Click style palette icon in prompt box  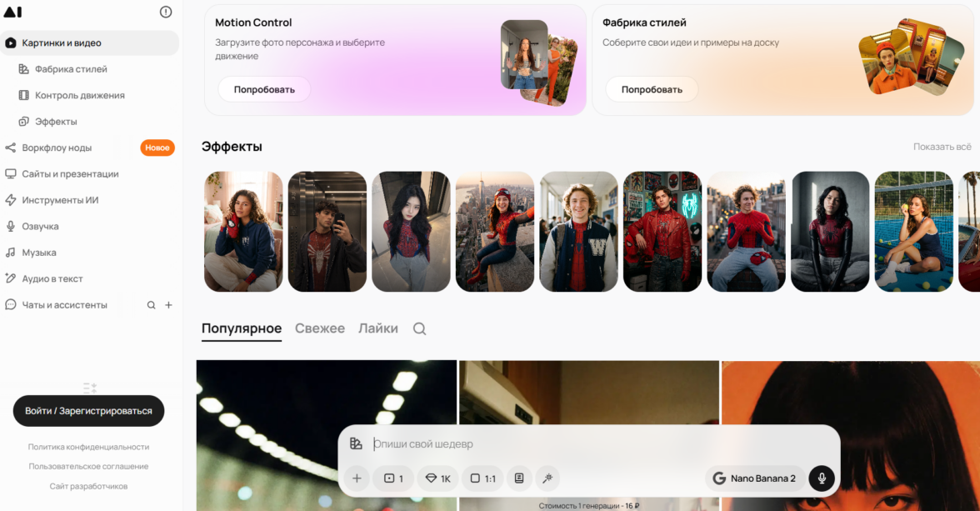pyautogui.click(x=357, y=443)
